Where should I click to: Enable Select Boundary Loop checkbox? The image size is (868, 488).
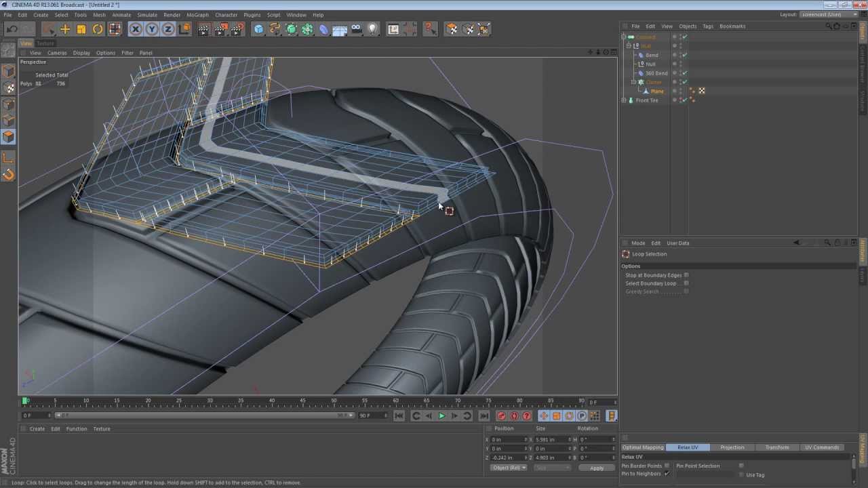(x=686, y=283)
